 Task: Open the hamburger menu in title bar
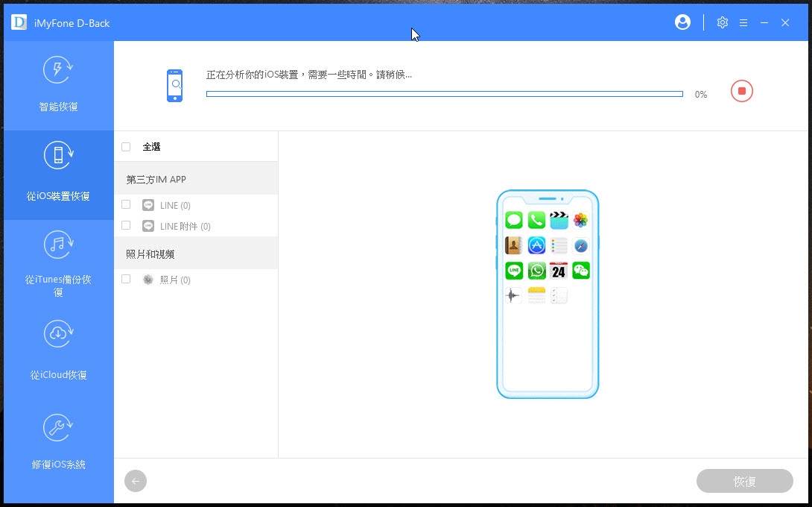743,23
